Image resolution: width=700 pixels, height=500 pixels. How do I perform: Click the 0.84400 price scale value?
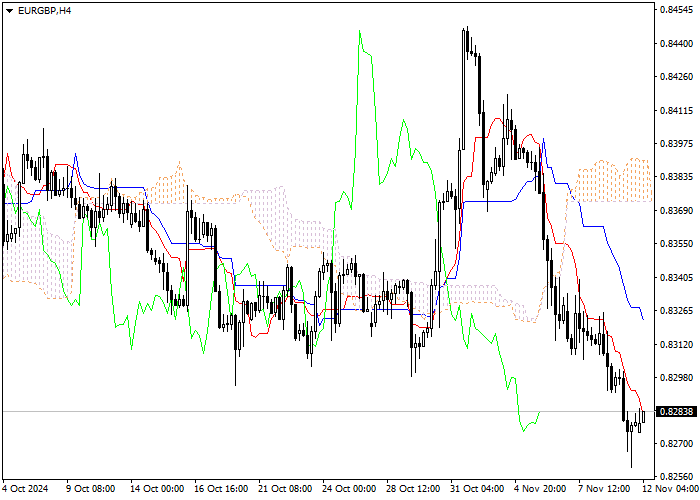click(676, 43)
